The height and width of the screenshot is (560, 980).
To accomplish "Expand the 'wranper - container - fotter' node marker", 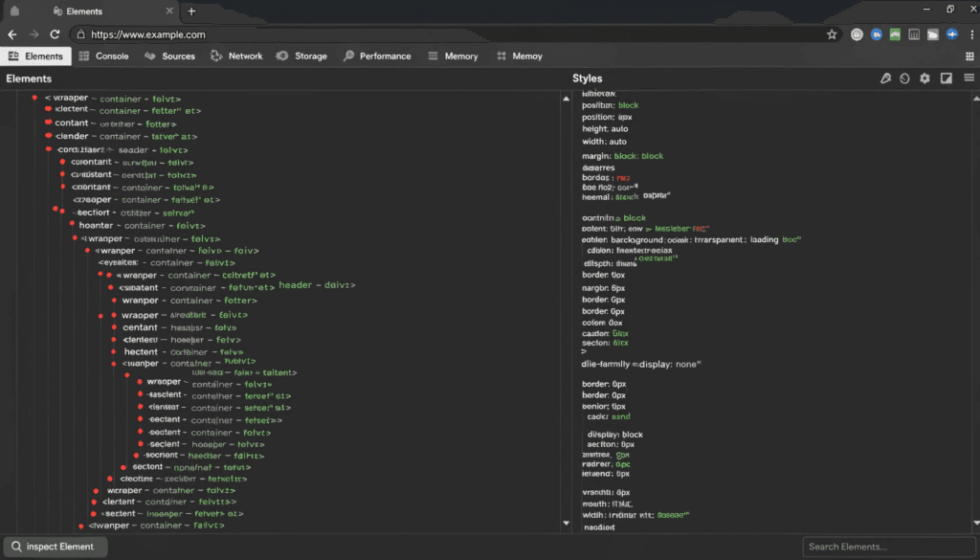I will (x=114, y=300).
